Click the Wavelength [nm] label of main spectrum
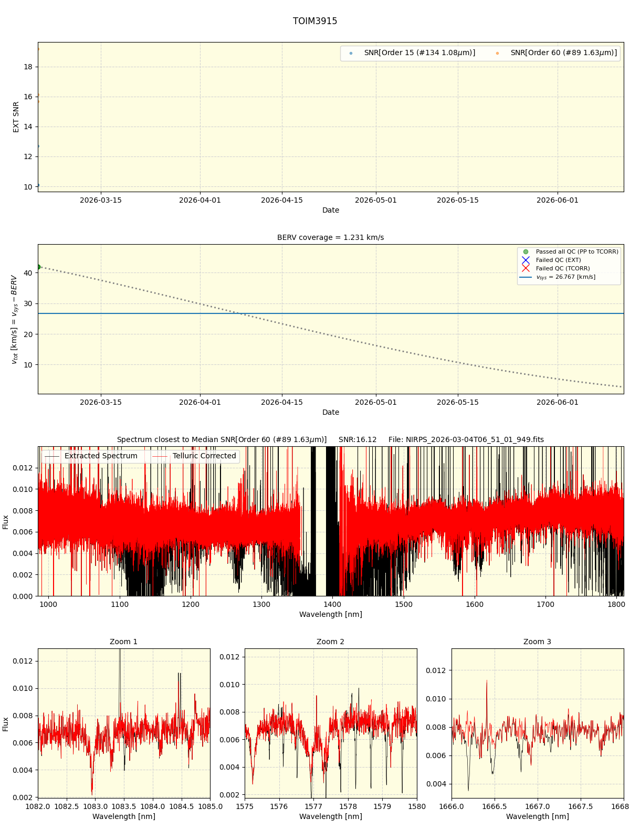 pyautogui.click(x=331, y=614)
